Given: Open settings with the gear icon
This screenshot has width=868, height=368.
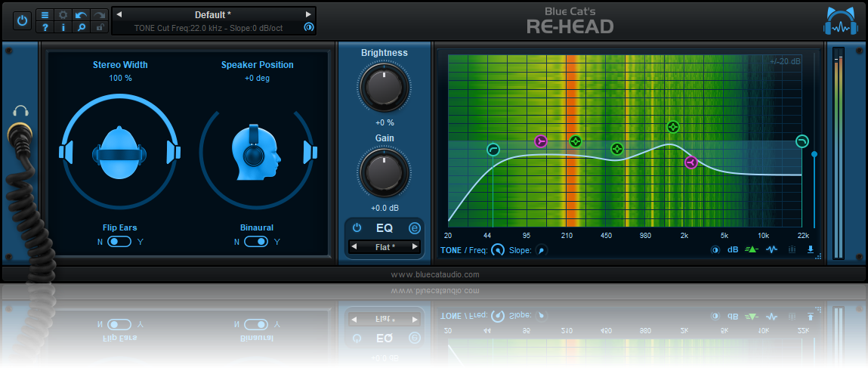Looking at the screenshot, I should 63,14.
